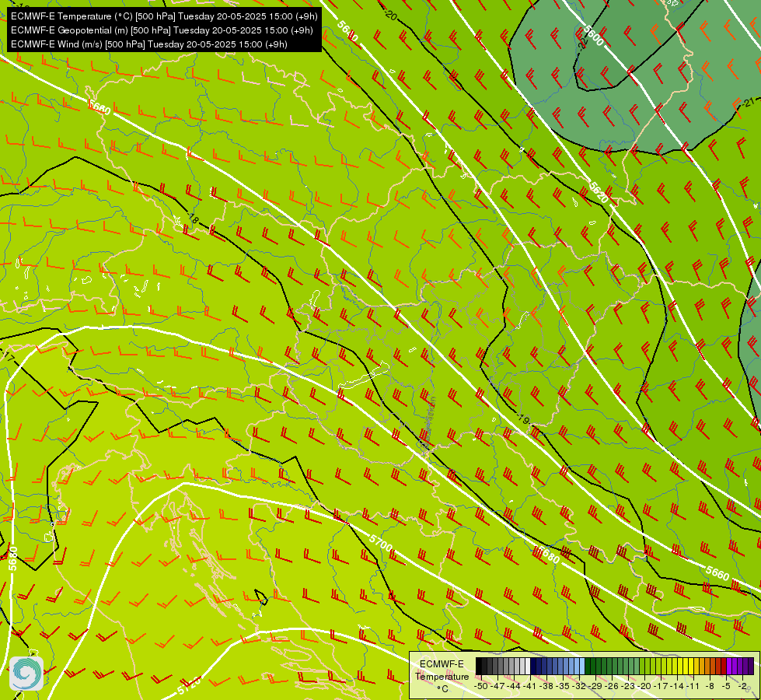
Task: Pick the red swatch above -5
Action: click(x=724, y=666)
